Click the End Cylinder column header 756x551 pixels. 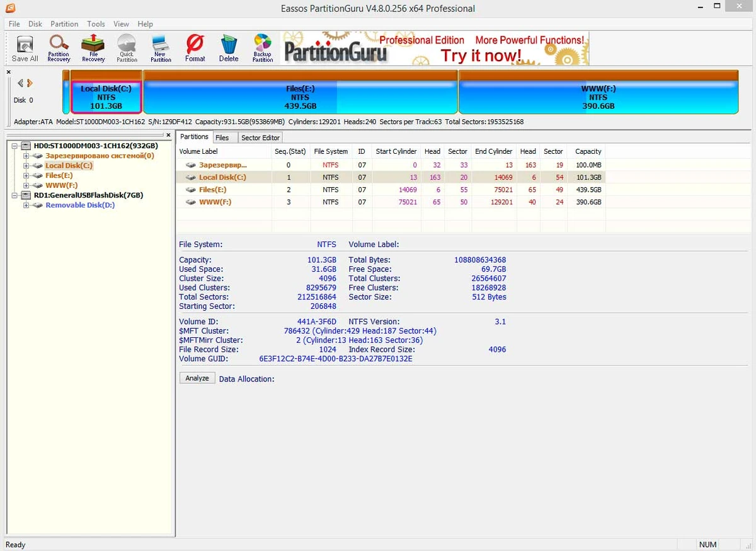tap(493, 151)
